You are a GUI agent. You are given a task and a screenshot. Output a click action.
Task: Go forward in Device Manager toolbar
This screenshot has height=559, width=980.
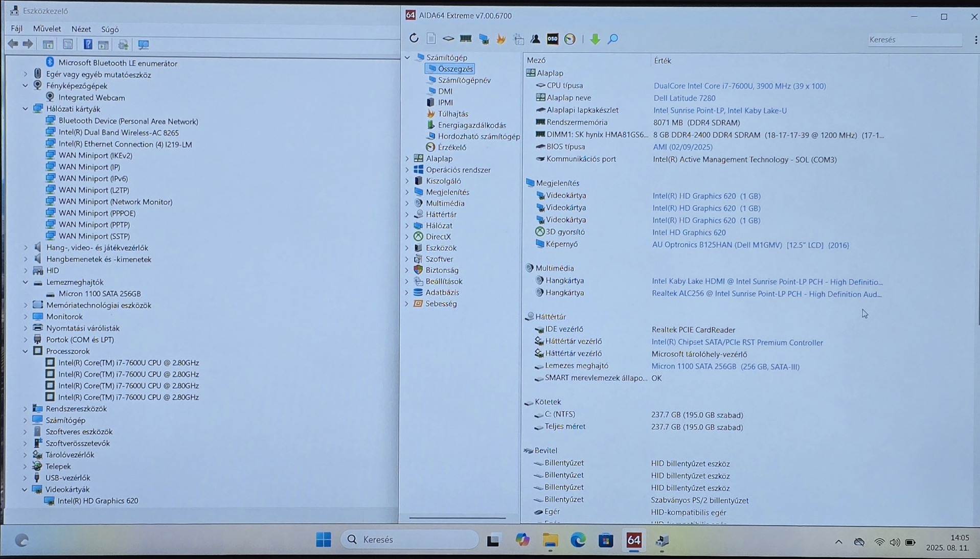click(x=28, y=44)
